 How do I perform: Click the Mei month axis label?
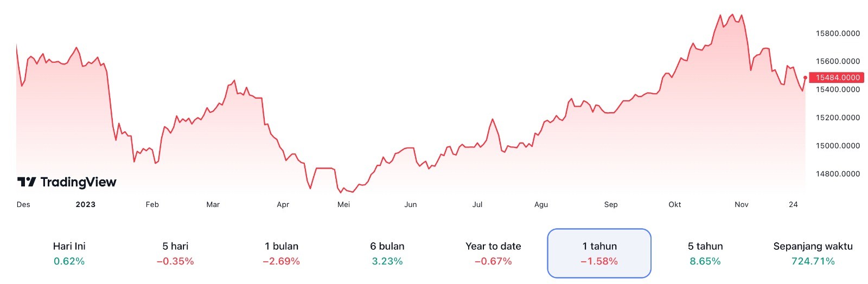pos(344,204)
